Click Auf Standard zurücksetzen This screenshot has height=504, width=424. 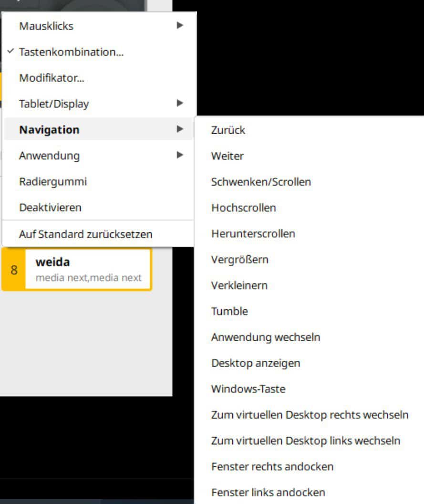[86, 234]
